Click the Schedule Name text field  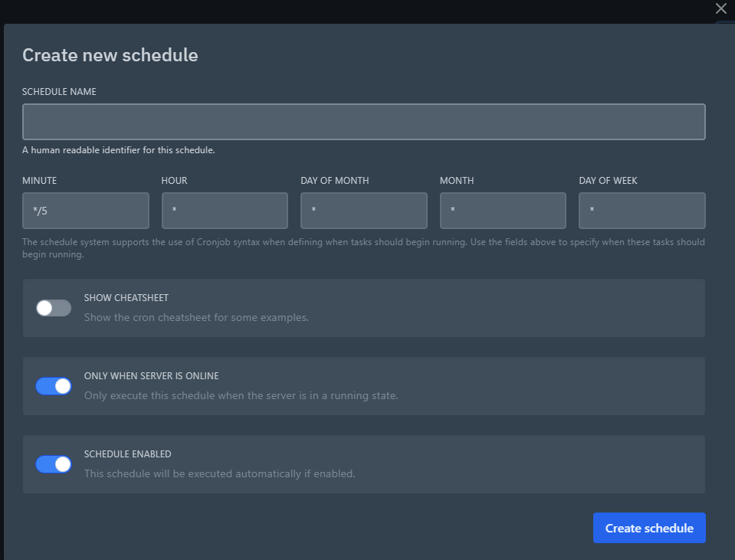(363, 122)
